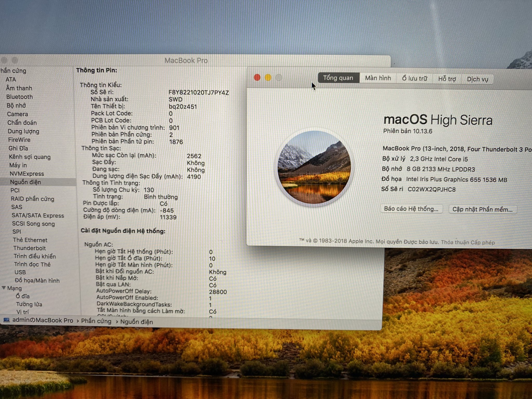Screen dimensions: 532x399
Task: Select Vị trí under Mạng
Action: 23,312
